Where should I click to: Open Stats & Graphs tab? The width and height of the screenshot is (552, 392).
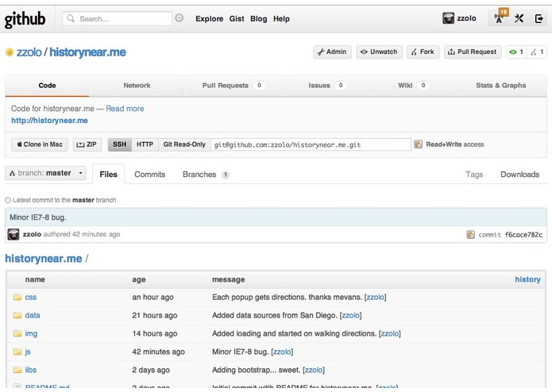(501, 86)
